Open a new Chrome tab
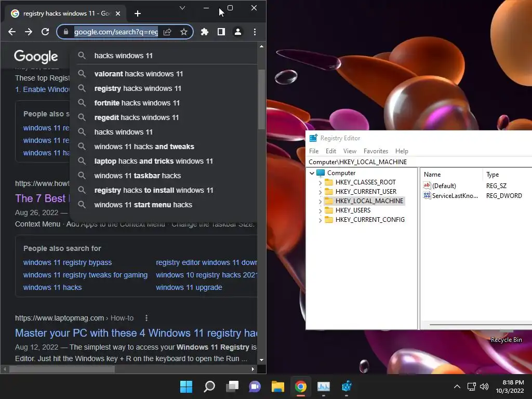The image size is (532, 399). [x=137, y=14]
